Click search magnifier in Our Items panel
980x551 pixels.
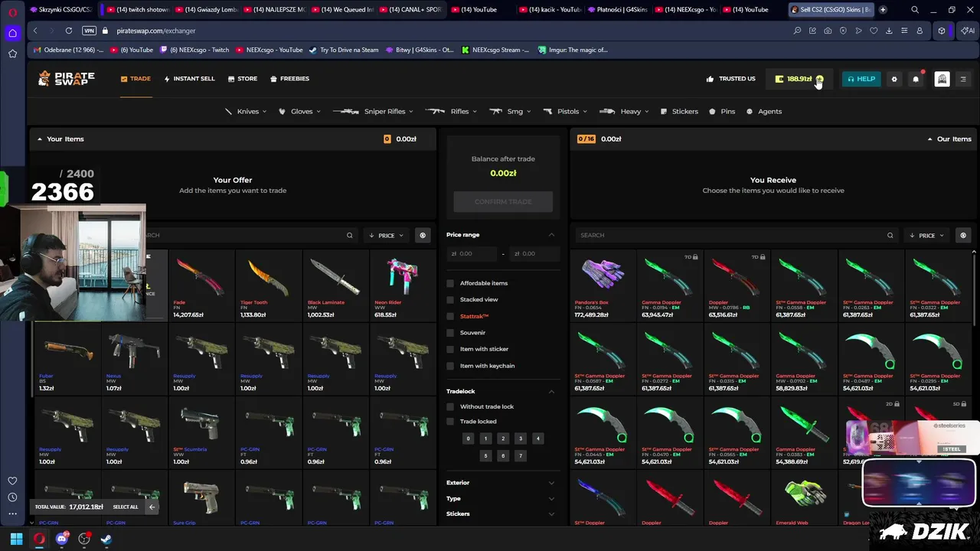(x=890, y=236)
